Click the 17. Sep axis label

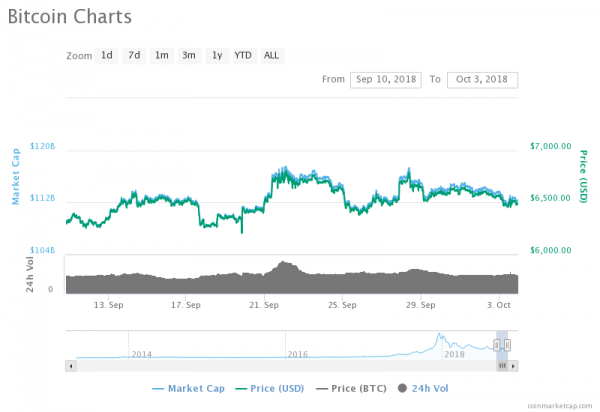(186, 305)
